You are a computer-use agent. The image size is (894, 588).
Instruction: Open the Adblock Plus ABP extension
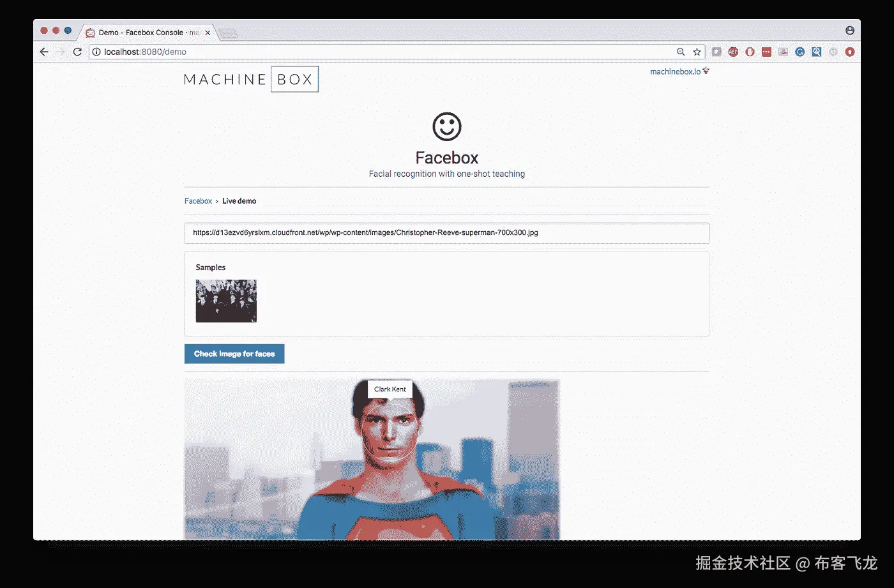pos(733,52)
